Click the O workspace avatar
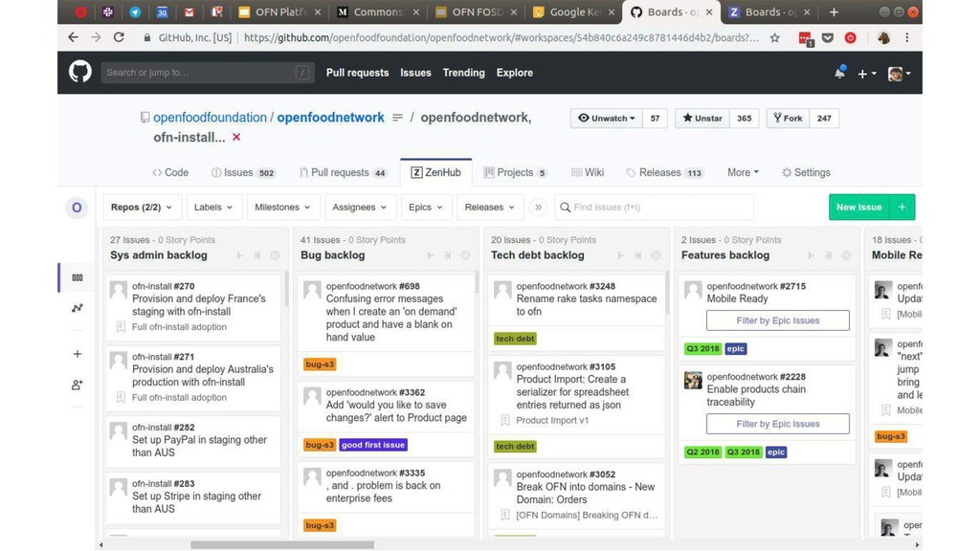The width and height of the screenshot is (980, 551). 77,208
